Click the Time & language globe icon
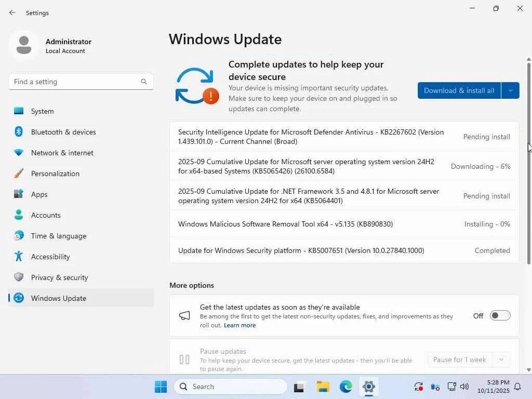 [x=19, y=235]
